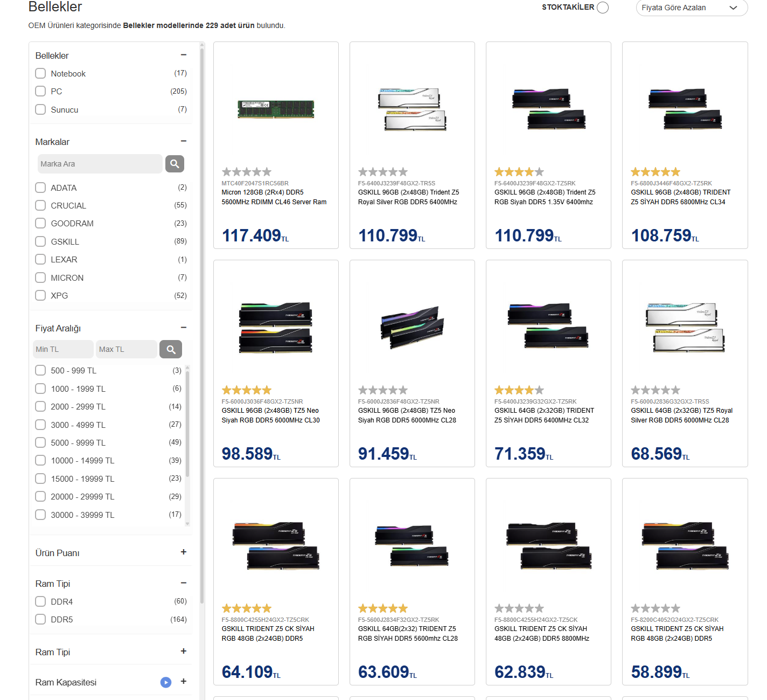Screen dimensions: 767x700
Task: Click the brand search magnifier button
Action: coord(175,164)
